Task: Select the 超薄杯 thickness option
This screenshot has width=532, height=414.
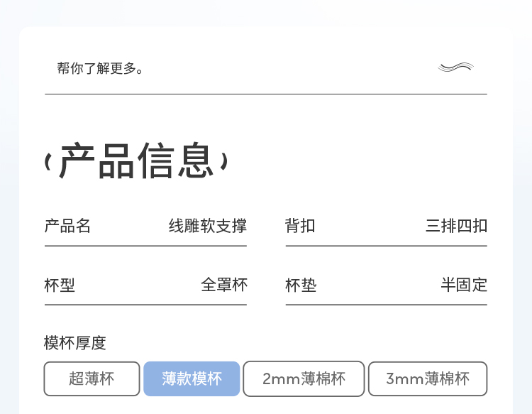Action: 92,378
